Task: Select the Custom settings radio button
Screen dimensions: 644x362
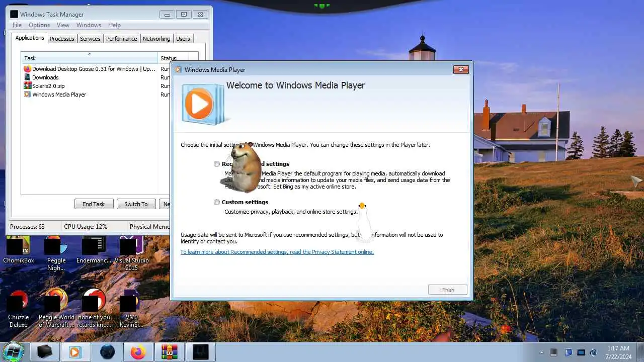Action: 217,202
